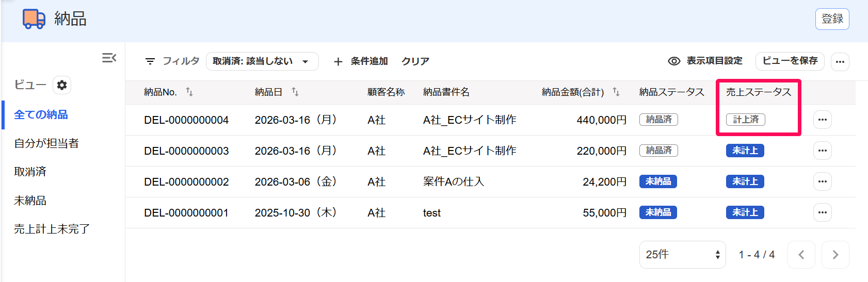Open row menu for DEL-0000000001
The height and width of the screenshot is (282, 868).
[823, 212]
